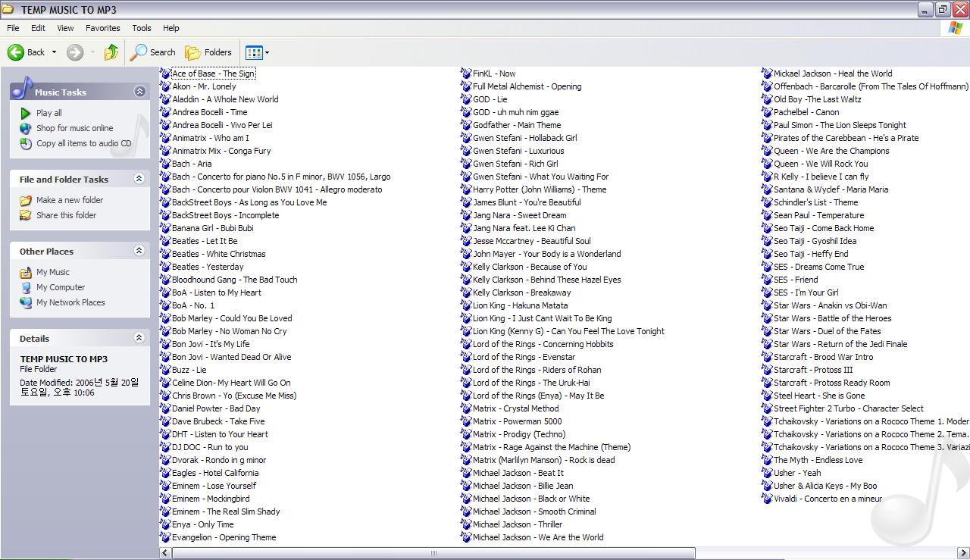Viewport: 970px width, 560px height.
Task: Select the Lion King - Hakuna Matata file icon
Action: click(x=466, y=305)
